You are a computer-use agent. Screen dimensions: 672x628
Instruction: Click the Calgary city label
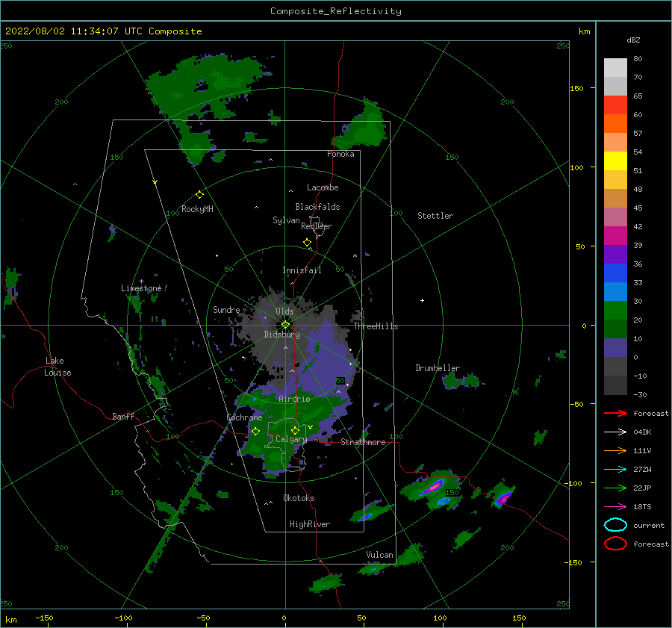(291, 439)
